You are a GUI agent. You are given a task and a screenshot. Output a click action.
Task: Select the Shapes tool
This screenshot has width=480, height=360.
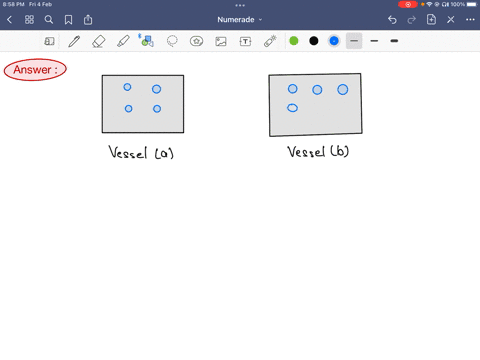146,41
